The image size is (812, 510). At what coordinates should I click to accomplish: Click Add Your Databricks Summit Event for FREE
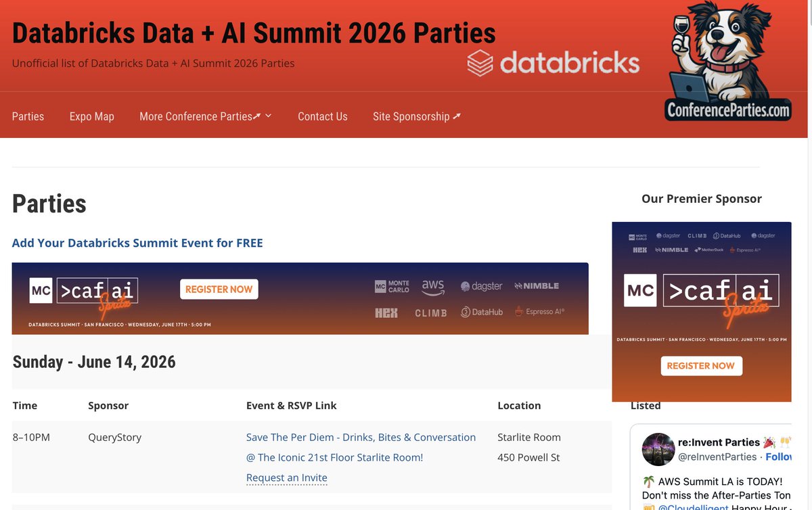point(137,243)
